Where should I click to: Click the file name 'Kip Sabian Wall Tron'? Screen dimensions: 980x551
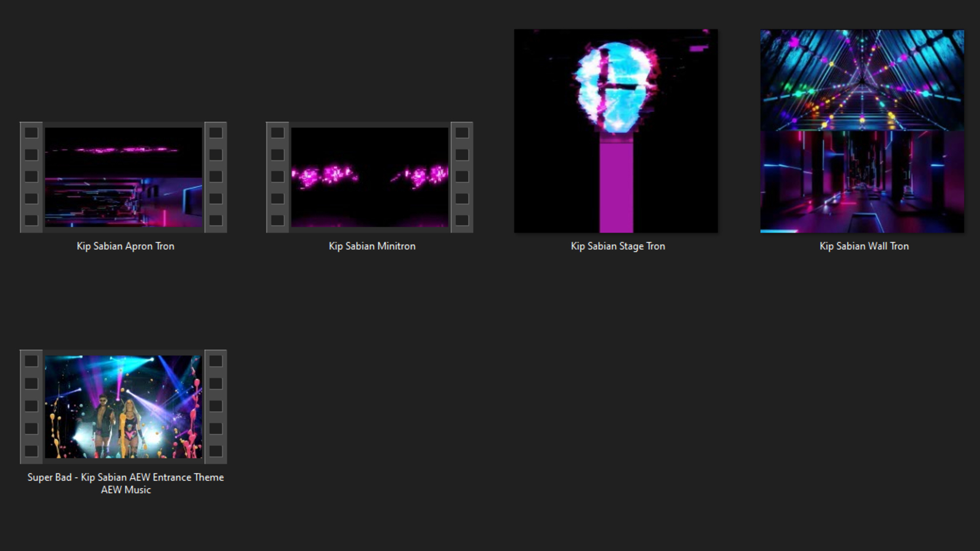(864, 246)
